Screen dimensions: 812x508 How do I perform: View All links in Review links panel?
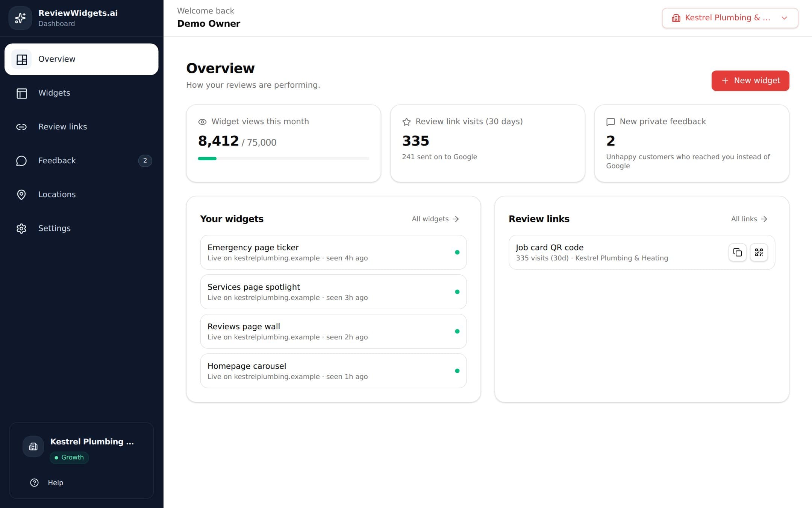pyautogui.click(x=749, y=219)
